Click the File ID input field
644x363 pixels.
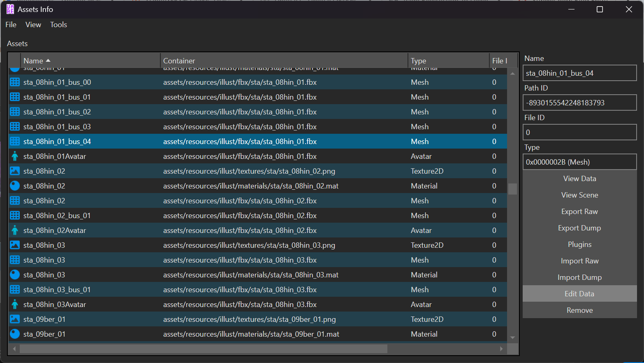click(580, 132)
